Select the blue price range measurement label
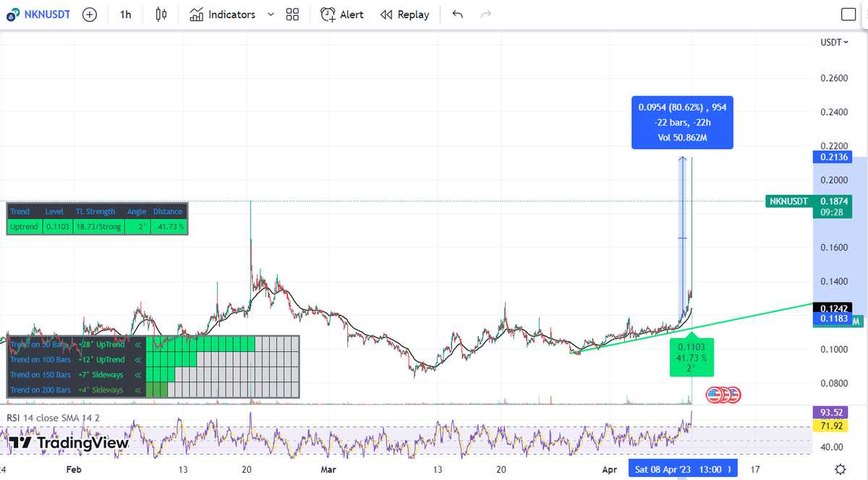Viewport: 868px width, 480px height. pos(683,122)
